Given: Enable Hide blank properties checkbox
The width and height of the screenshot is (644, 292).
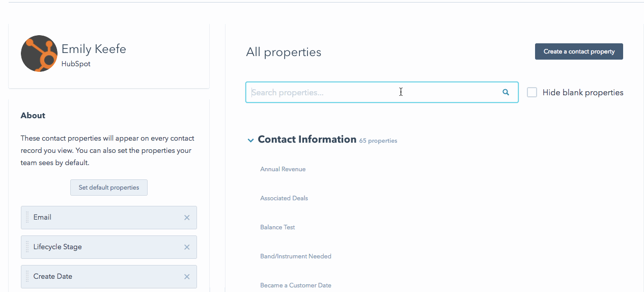Looking at the screenshot, I should (532, 92).
